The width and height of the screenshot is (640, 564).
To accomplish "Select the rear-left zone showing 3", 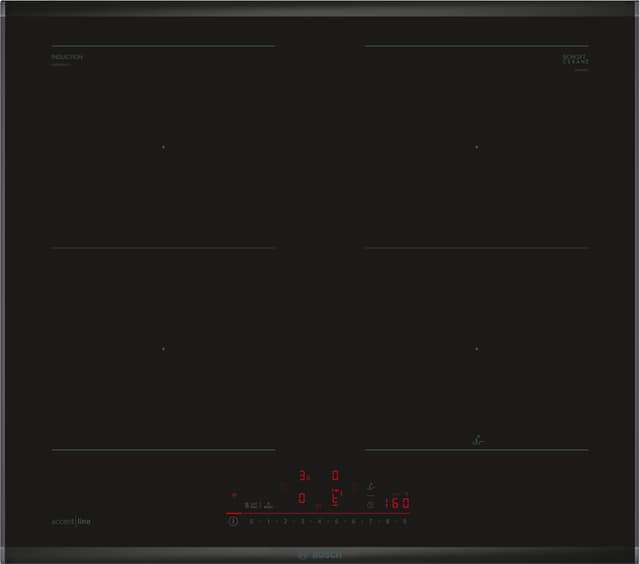I will tap(304, 476).
